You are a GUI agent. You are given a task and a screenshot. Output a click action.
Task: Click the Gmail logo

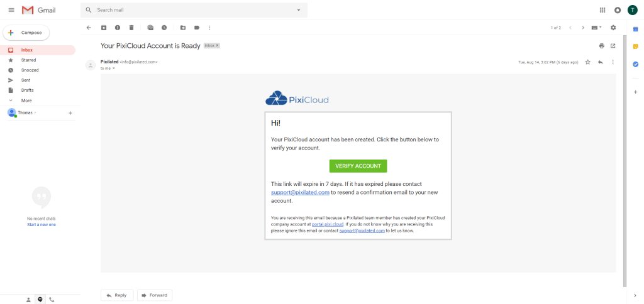pos(38,10)
